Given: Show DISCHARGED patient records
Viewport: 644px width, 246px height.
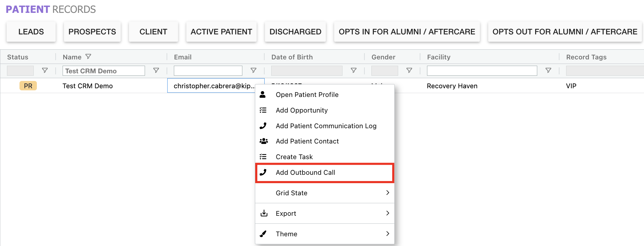Looking at the screenshot, I should [295, 32].
